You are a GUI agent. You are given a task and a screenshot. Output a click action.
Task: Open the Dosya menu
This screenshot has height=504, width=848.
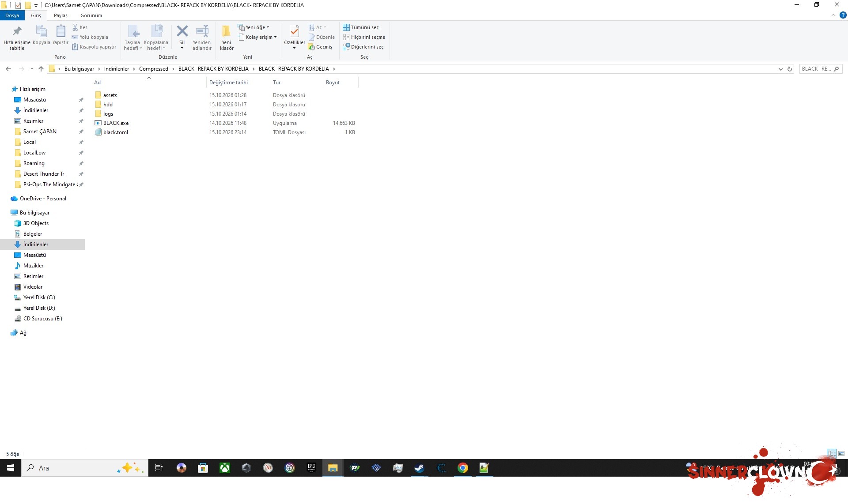12,15
